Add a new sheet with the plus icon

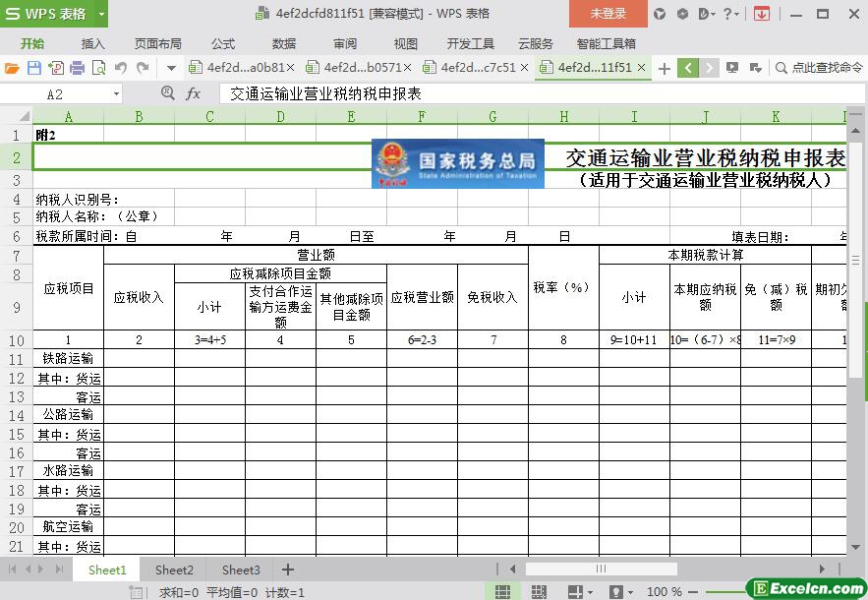pyautogui.click(x=288, y=570)
